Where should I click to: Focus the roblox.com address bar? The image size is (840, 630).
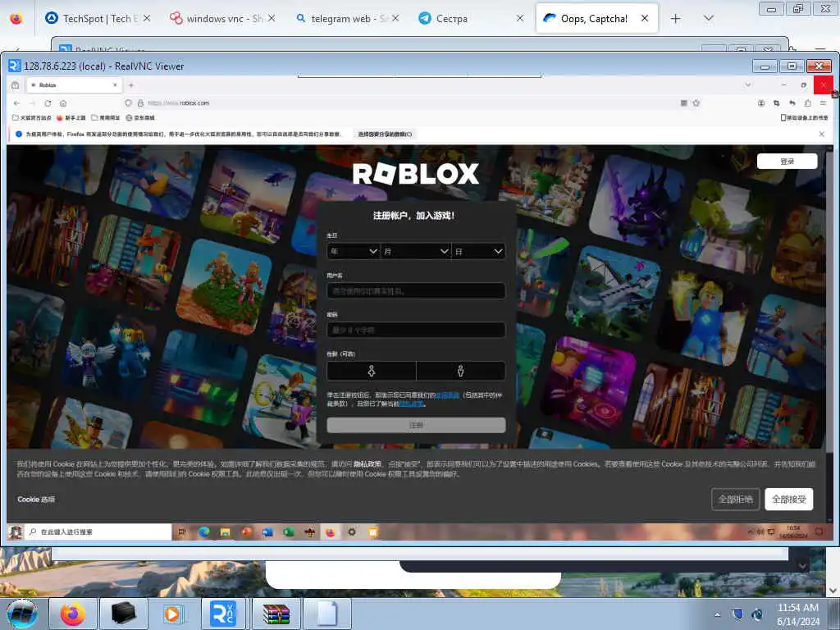point(402,103)
